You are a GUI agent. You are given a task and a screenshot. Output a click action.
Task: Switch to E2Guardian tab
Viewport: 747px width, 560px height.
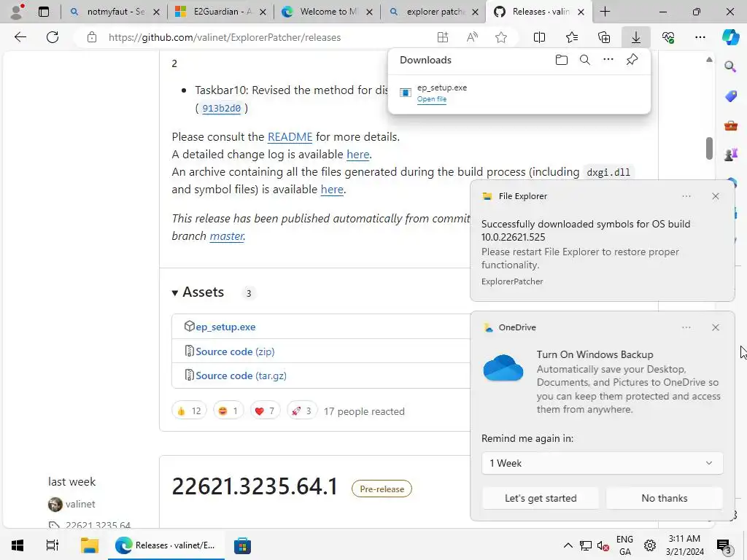point(220,12)
